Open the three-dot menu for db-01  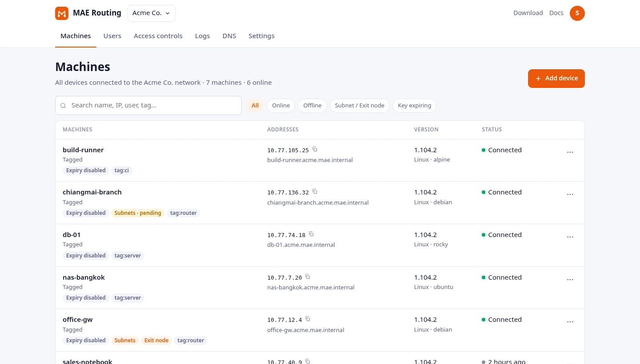[x=570, y=237]
